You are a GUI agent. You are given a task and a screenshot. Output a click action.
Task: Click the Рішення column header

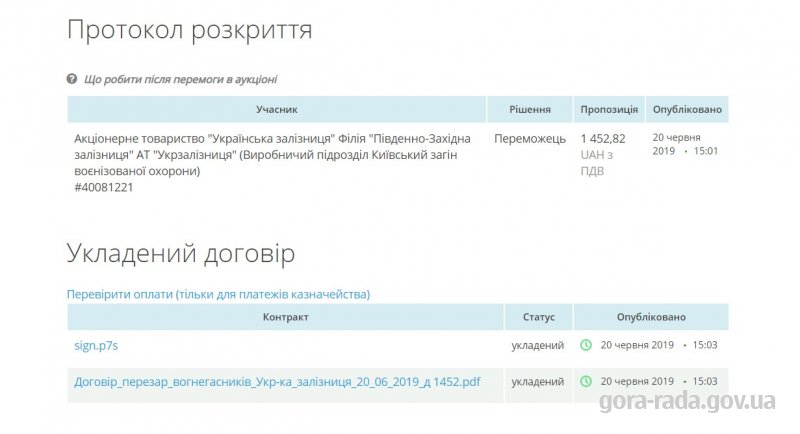pyautogui.click(x=530, y=109)
